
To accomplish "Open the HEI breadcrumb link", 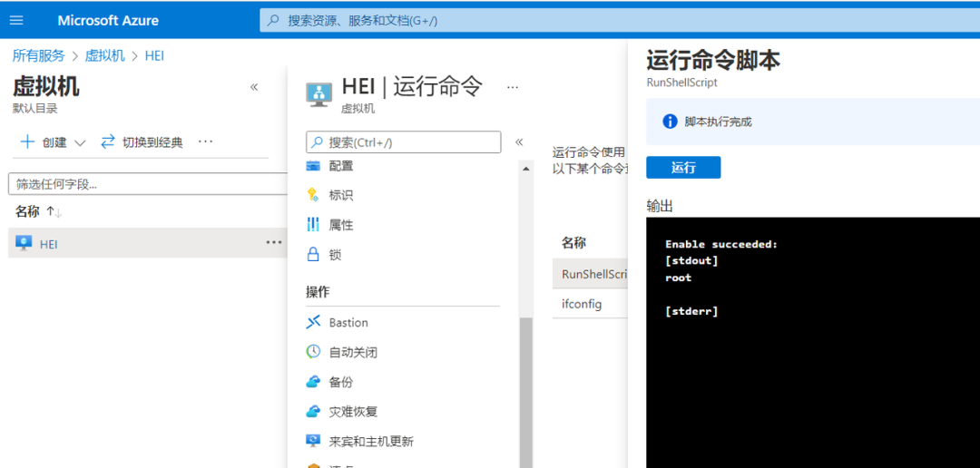I will pyautogui.click(x=154, y=55).
